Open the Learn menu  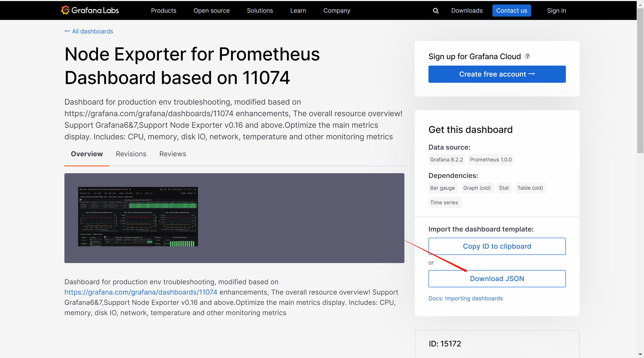(298, 11)
